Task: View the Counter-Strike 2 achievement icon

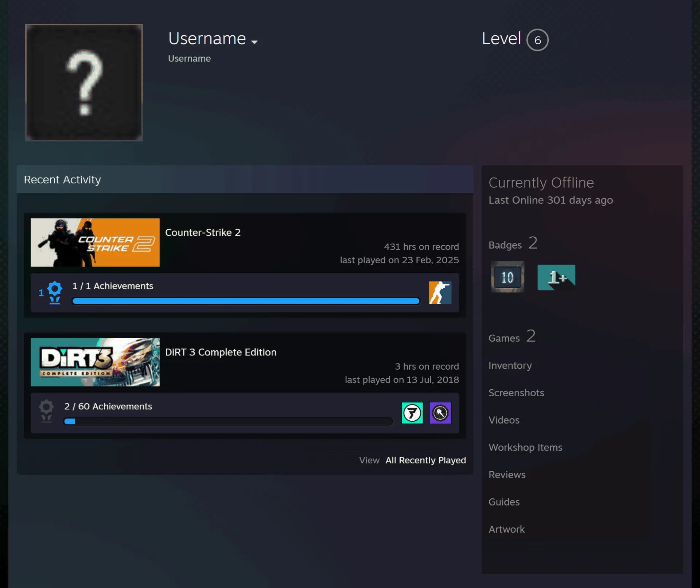Action: (440, 292)
